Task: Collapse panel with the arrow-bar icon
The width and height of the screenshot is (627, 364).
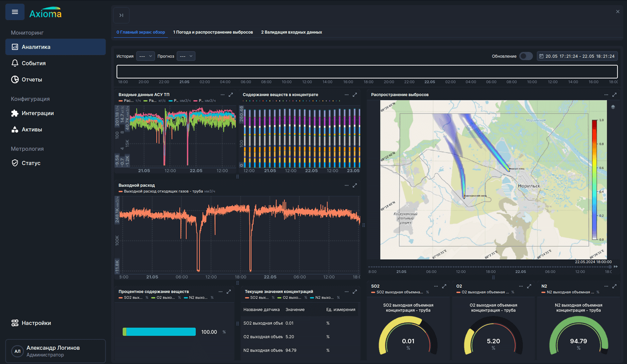Action: click(121, 15)
